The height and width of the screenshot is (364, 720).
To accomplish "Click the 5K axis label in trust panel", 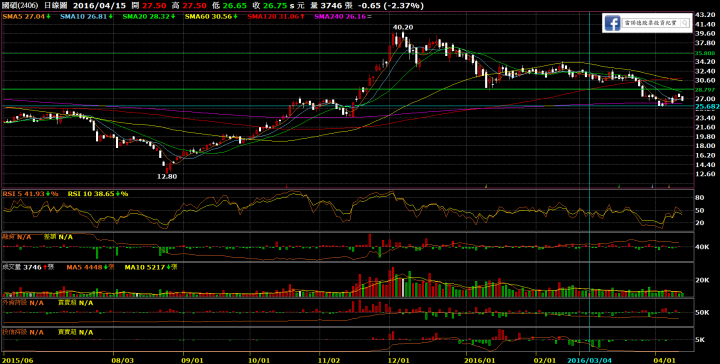I will (700, 340).
